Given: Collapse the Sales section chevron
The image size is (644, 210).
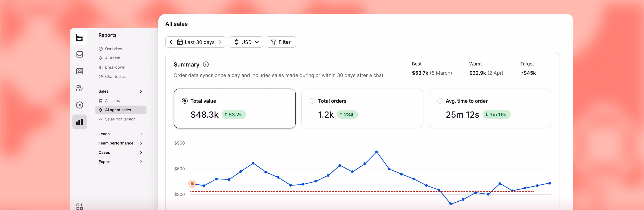Looking at the screenshot, I should point(141,91).
